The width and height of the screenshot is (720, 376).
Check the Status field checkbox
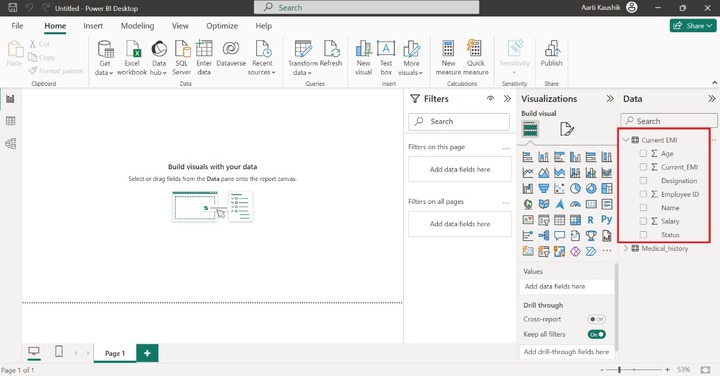tap(643, 235)
